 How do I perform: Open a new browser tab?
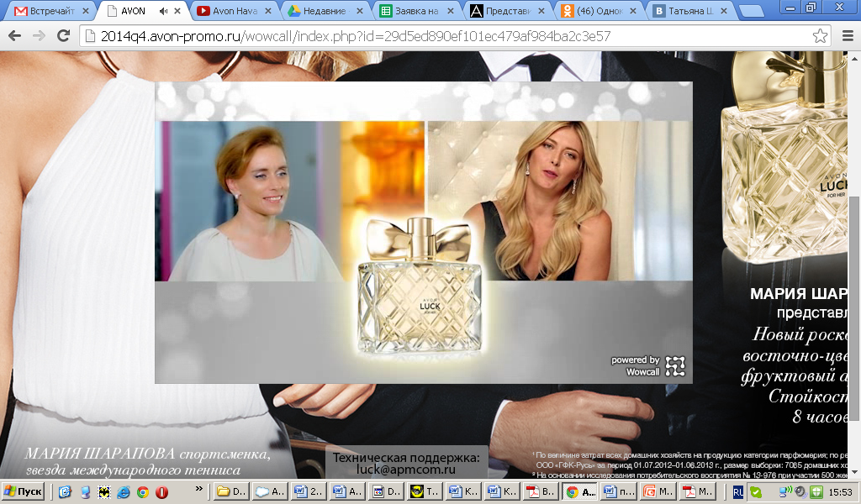(750, 12)
